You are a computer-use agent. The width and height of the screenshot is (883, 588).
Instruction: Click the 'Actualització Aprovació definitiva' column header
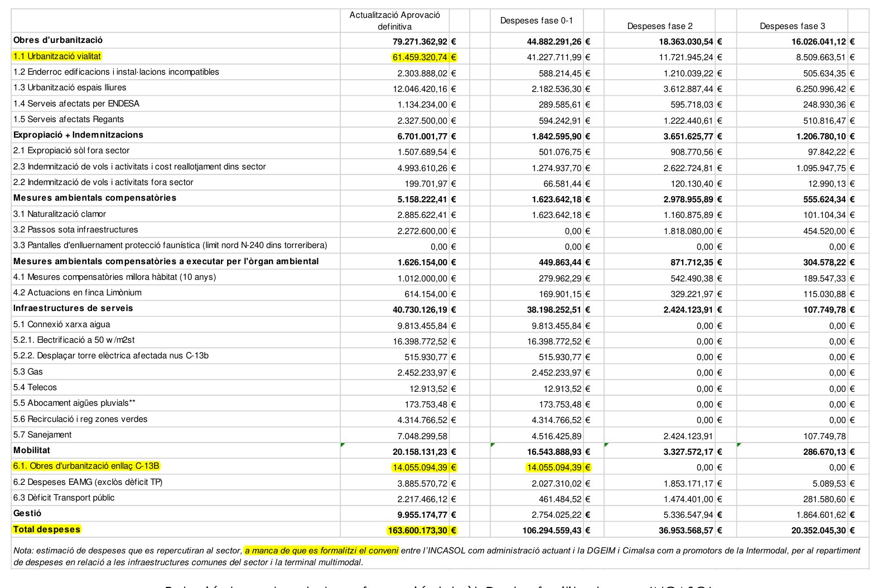(394, 21)
